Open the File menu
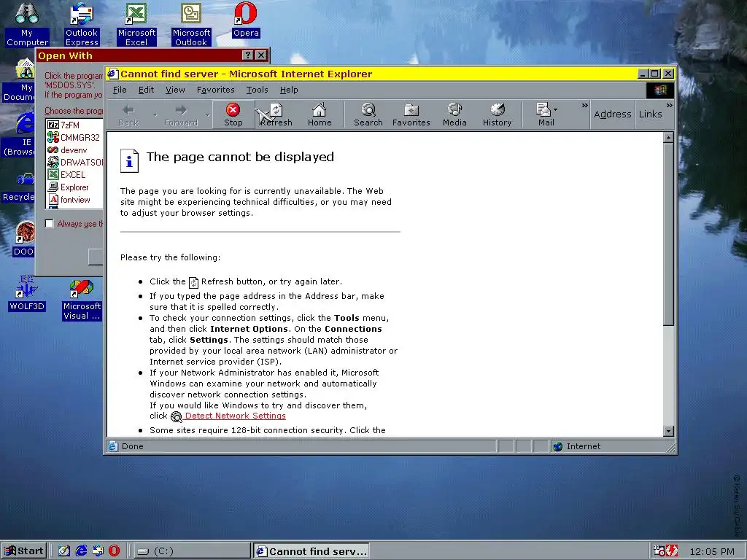The height and width of the screenshot is (560, 747). click(120, 90)
